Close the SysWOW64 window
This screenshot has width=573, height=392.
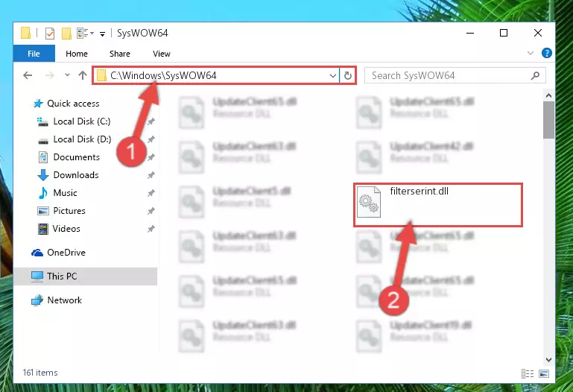coord(537,33)
